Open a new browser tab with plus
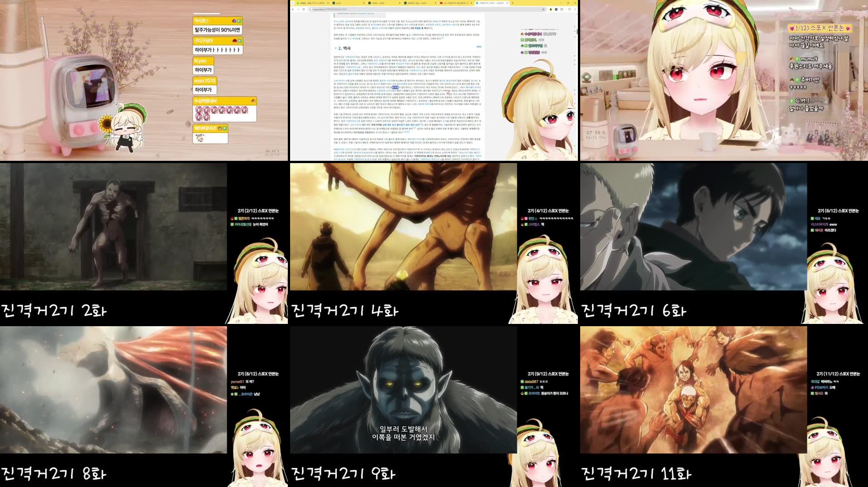 click(513, 3)
